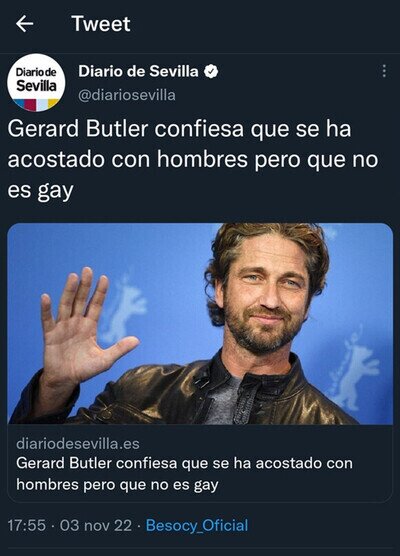The height and width of the screenshot is (556, 400).
Task: Click the Tweet header title
Action: pos(101,24)
